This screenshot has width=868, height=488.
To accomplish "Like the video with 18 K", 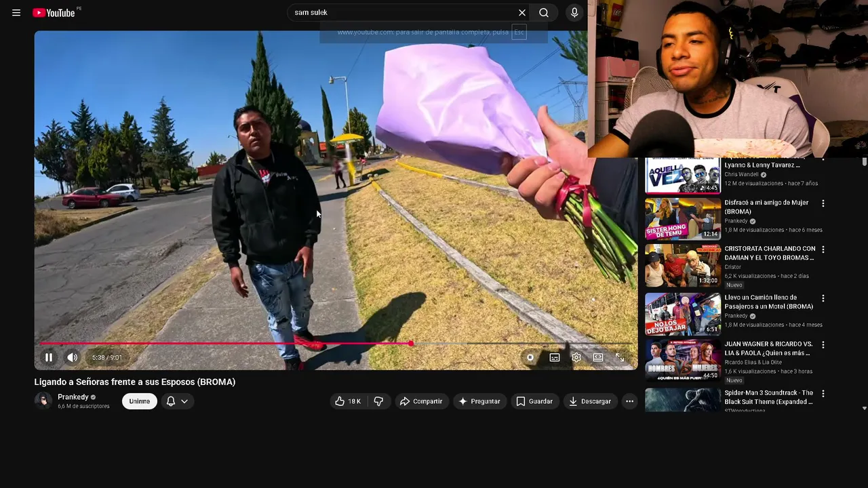I will point(348,401).
